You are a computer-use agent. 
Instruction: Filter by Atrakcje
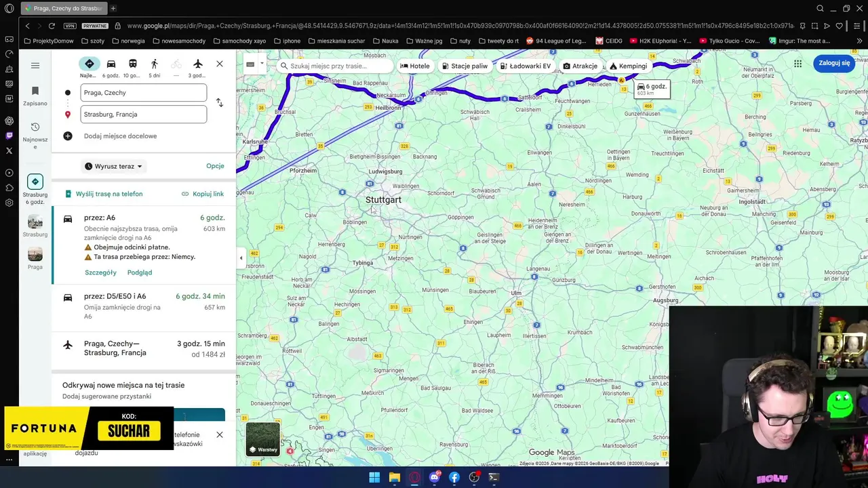tap(580, 66)
